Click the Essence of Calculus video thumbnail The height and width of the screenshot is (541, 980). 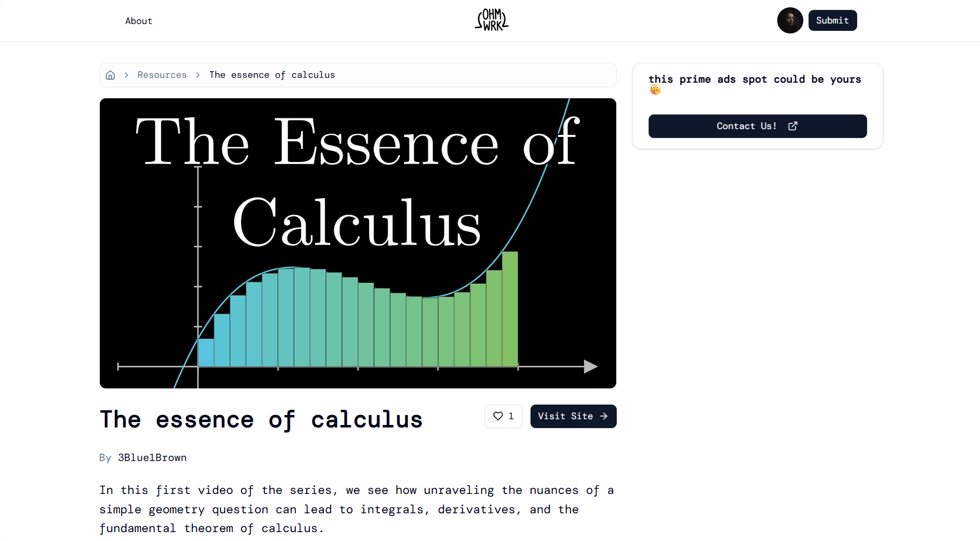click(x=358, y=243)
